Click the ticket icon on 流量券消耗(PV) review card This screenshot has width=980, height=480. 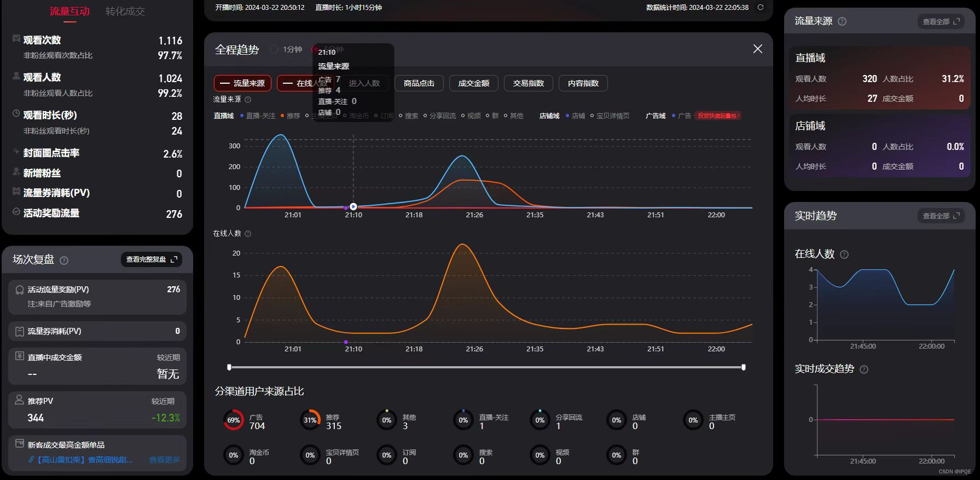point(20,331)
